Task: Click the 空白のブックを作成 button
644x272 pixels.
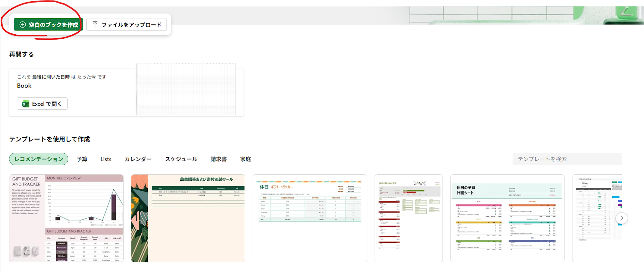Action: click(x=48, y=25)
